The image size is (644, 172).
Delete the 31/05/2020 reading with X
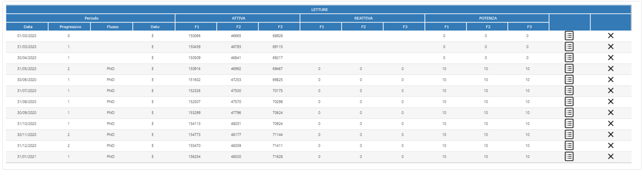[x=610, y=68]
